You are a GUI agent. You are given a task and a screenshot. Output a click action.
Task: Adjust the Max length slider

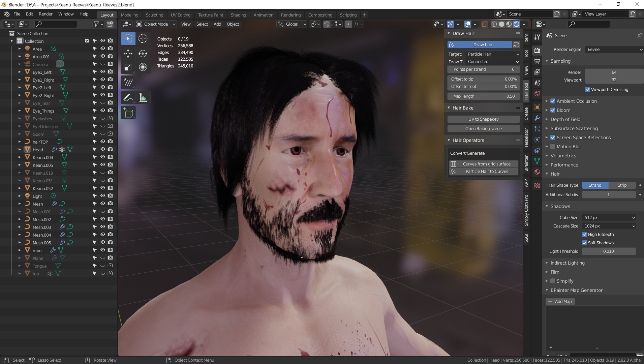click(484, 96)
